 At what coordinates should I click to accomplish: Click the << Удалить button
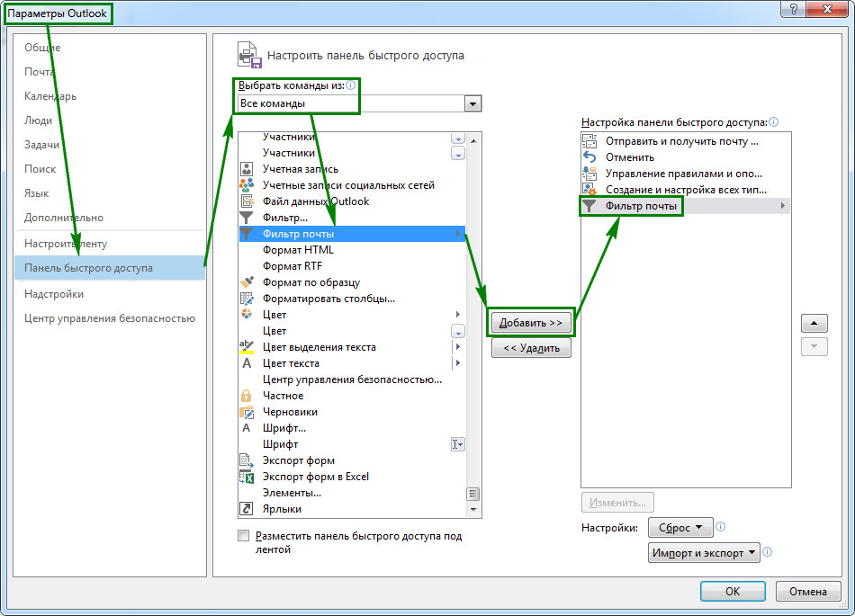tap(531, 348)
